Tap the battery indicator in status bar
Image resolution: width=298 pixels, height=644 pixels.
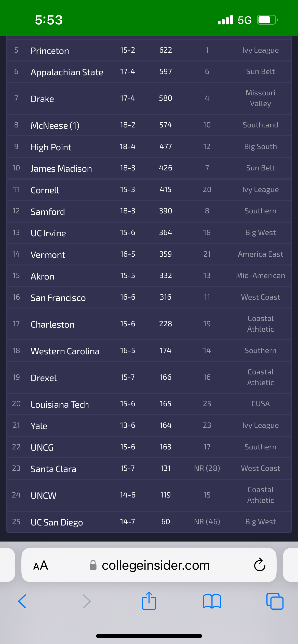tap(267, 20)
